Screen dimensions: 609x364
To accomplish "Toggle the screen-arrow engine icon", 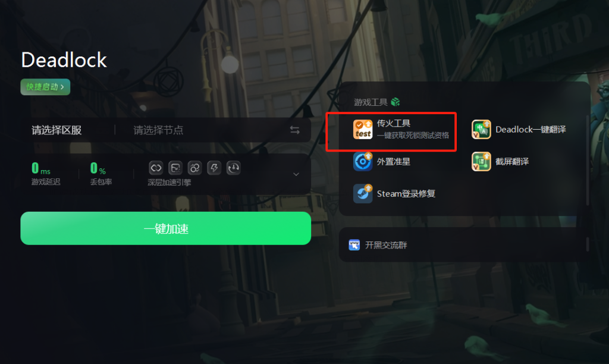I will coord(175,168).
